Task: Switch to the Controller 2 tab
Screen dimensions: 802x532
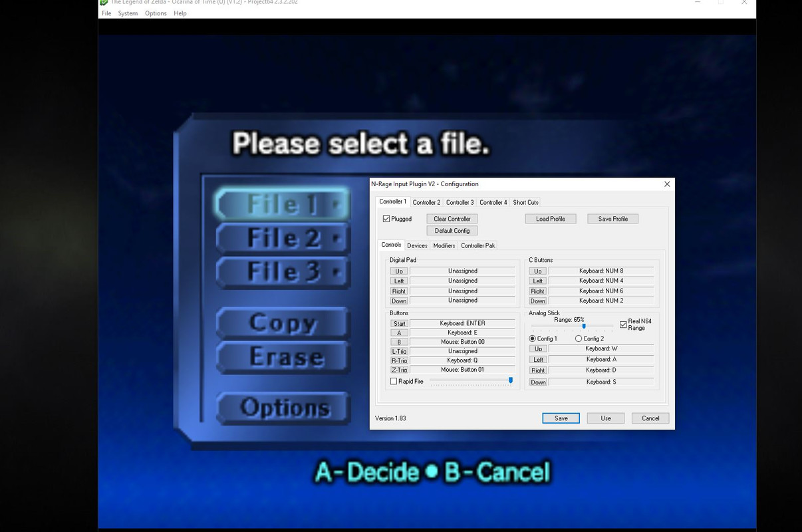Action: [426, 202]
